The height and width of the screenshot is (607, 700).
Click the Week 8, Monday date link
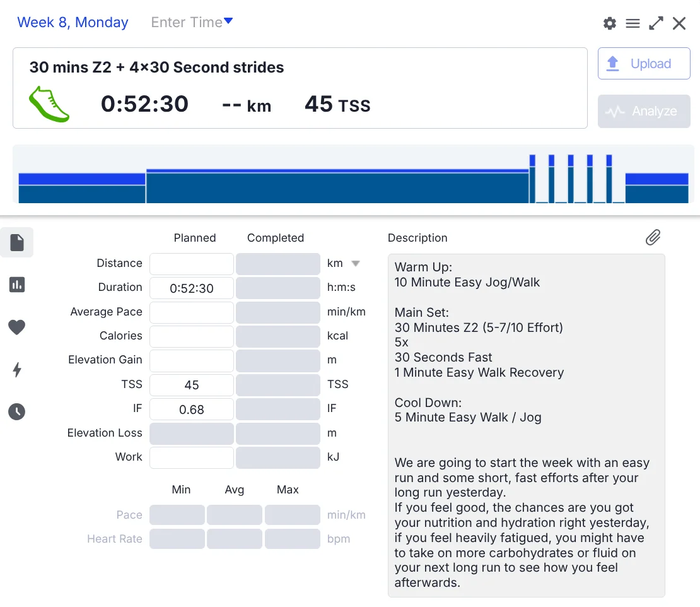click(73, 23)
